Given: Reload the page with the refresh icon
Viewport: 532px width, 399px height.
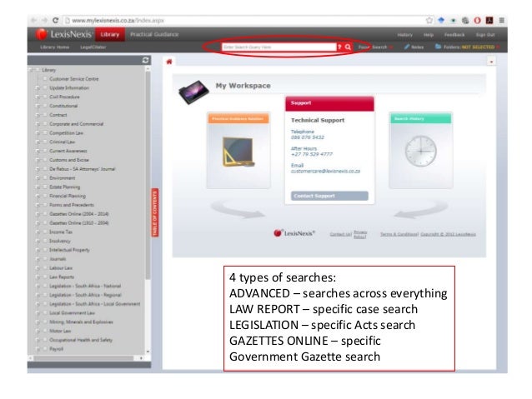Looking at the screenshot, I should tap(55, 20).
